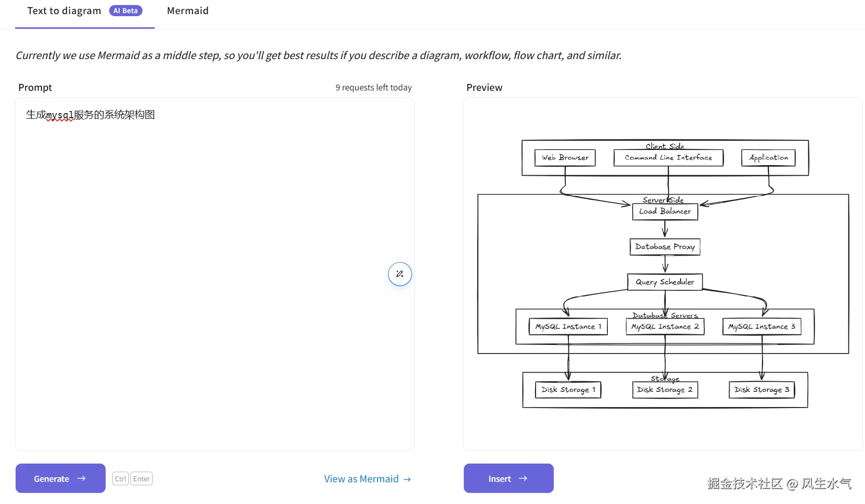Click the Load Balancer node in preview
Screen dimensions: 865x504
point(665,212)
